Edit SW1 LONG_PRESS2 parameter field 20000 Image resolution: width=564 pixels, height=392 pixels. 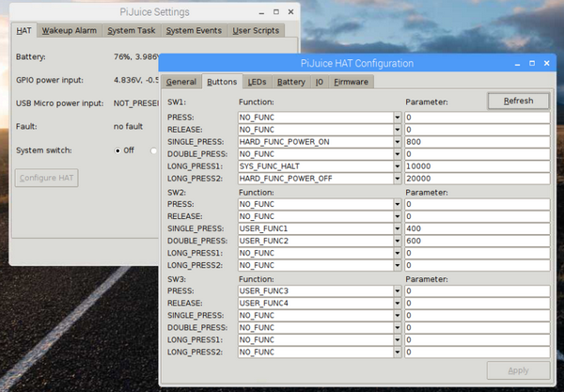point(478,179)
